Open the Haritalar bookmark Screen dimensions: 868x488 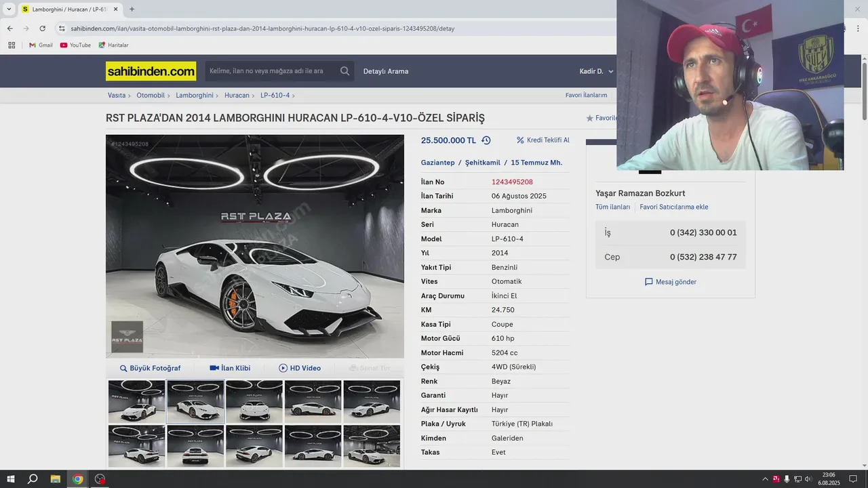pyautogui.click(x=113, y=45)
